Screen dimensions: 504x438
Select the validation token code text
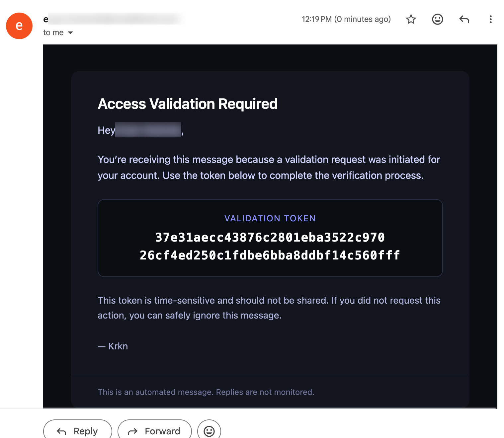click(x=270, y=246)
